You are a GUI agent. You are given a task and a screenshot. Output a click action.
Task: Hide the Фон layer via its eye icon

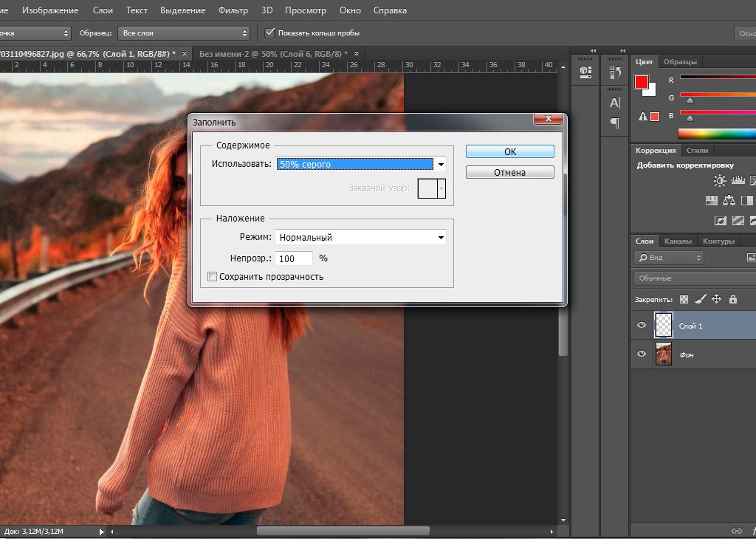click(x=642, y=354)
